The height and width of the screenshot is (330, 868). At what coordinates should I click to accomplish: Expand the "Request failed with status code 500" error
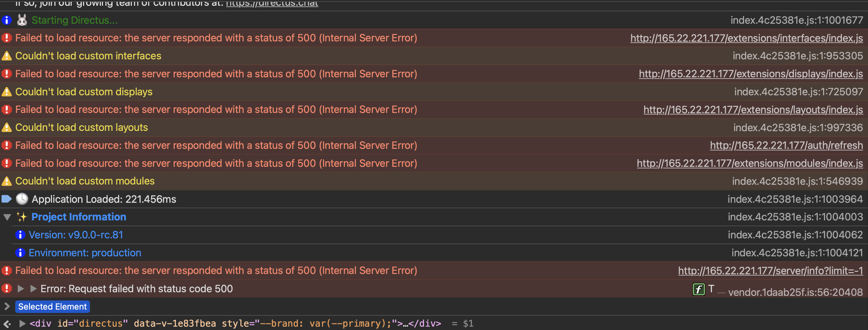point(21,289)
